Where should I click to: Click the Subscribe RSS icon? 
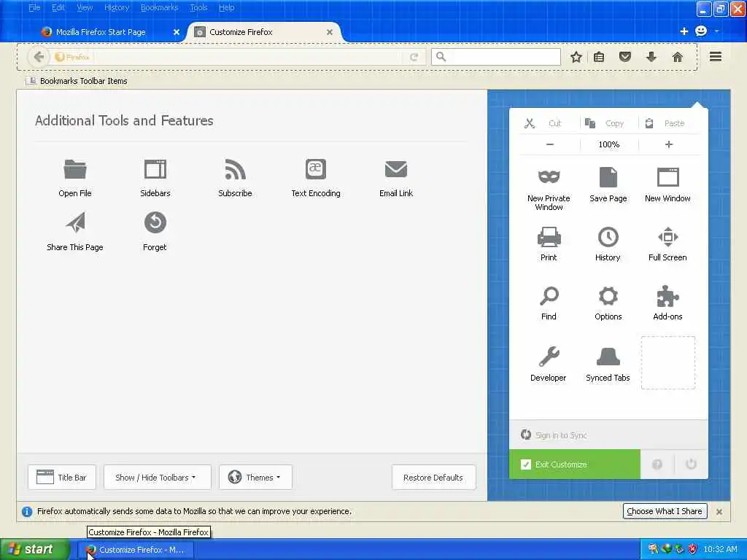tap(236, 169)
